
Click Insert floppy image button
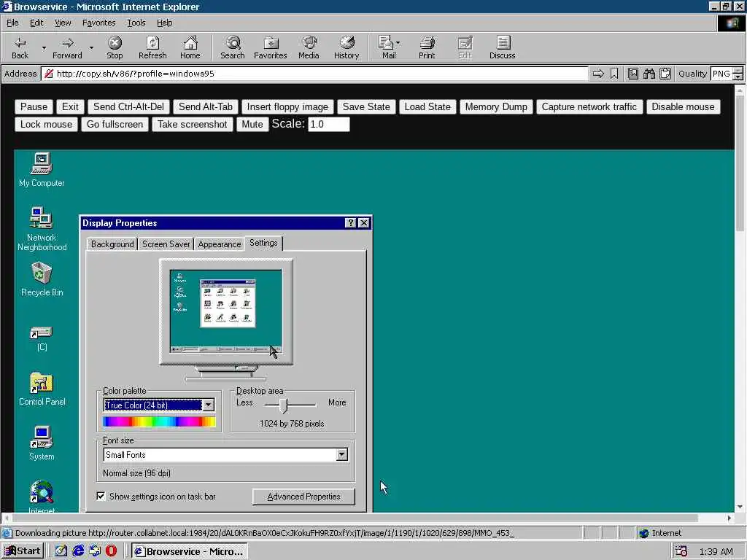tap(287, 106)
